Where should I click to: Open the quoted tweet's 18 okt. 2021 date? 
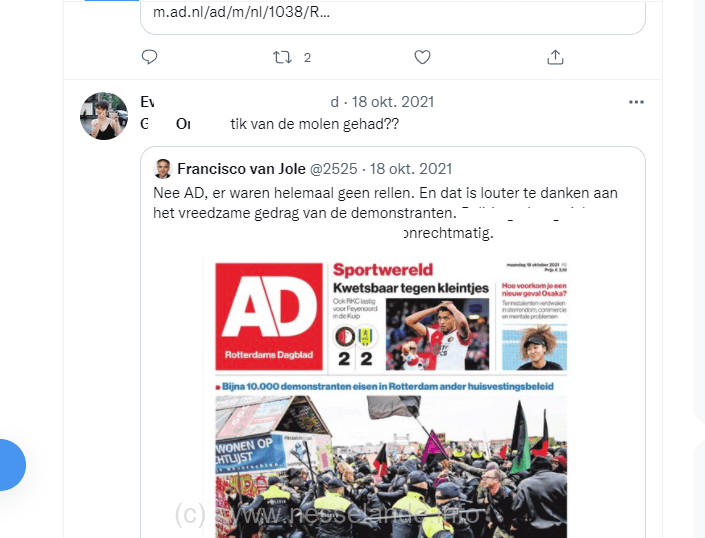coord(411,169)
